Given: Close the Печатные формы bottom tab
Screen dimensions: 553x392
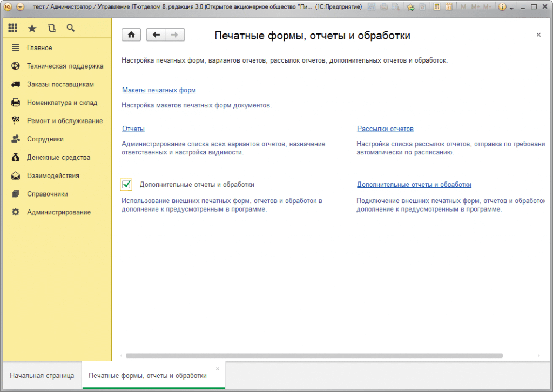Looking at the screenshot, I should 218,369.
